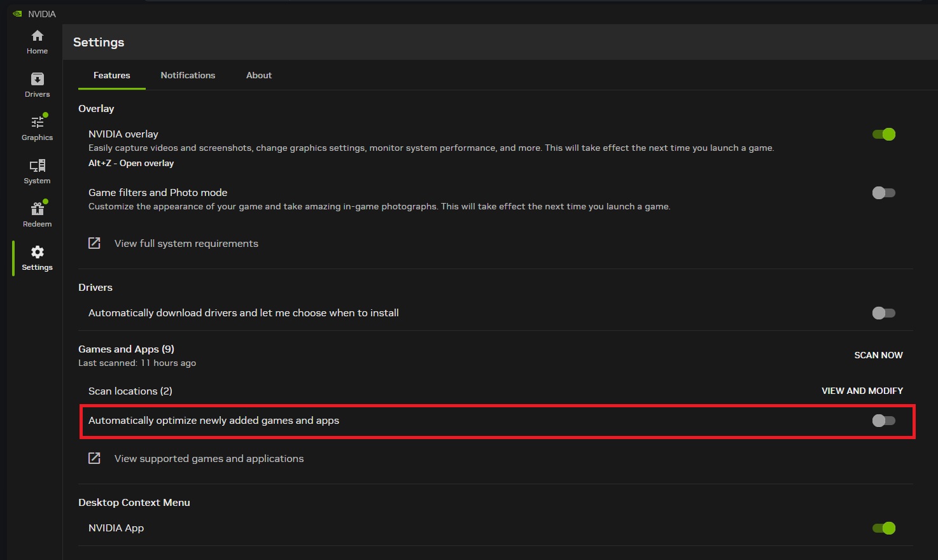Turn off NVIDIA App desktop context menu

coord(884,528)
